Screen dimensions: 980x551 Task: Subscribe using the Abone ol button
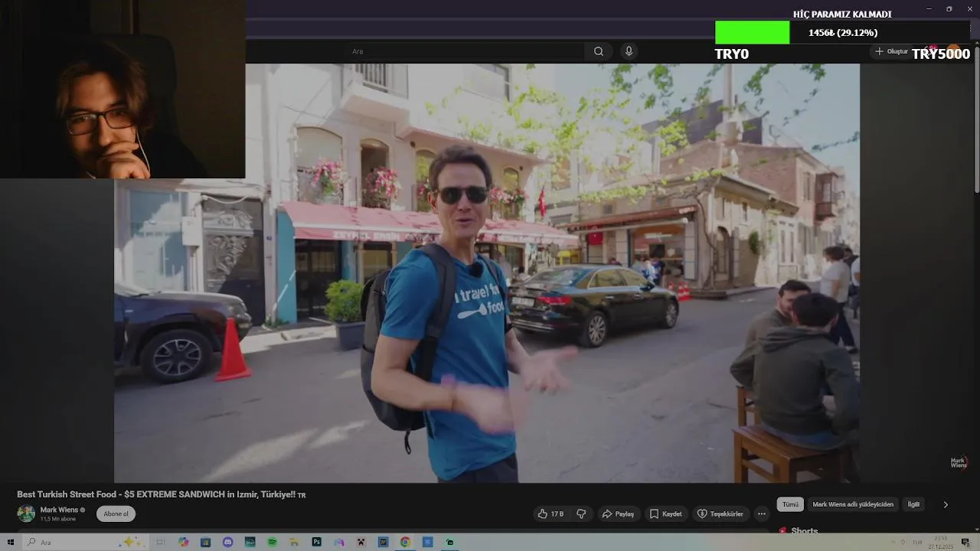[116, 514]
